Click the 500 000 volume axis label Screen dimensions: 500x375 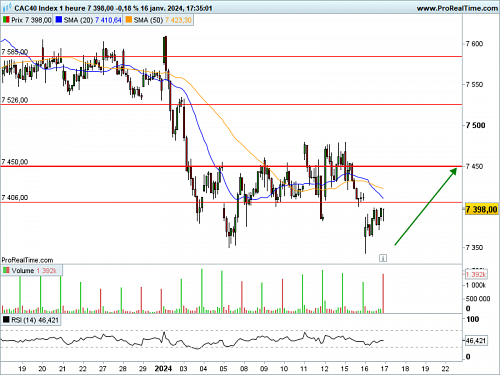click(x=478, y=299)
